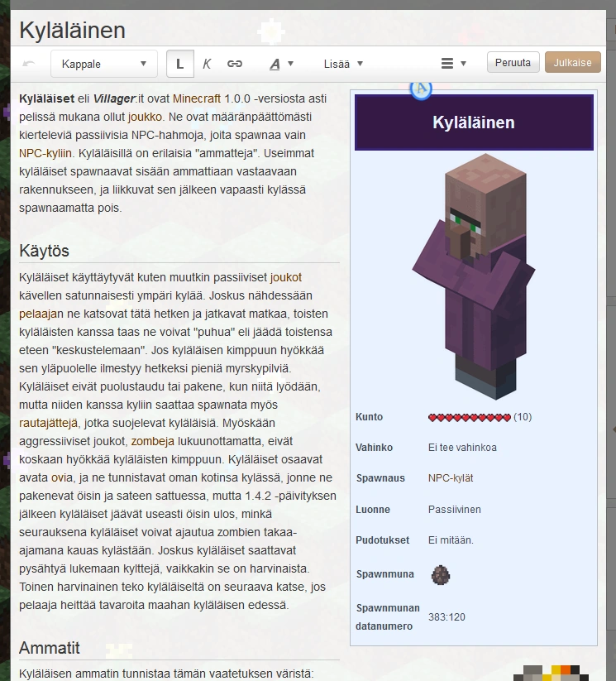This screenshot has height=681, width=616.
Task: Toggle bold formatting (L button)
Action: pos(179,64)
